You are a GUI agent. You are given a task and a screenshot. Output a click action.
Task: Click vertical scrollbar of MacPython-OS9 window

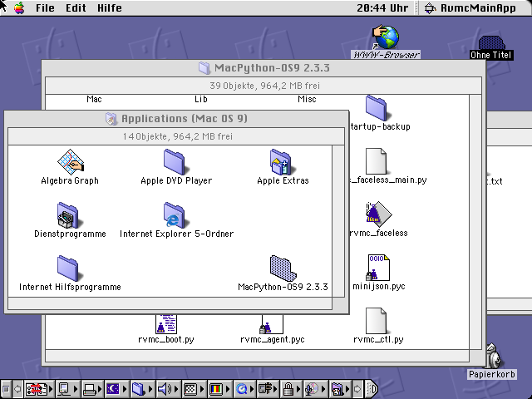[475, 222]
